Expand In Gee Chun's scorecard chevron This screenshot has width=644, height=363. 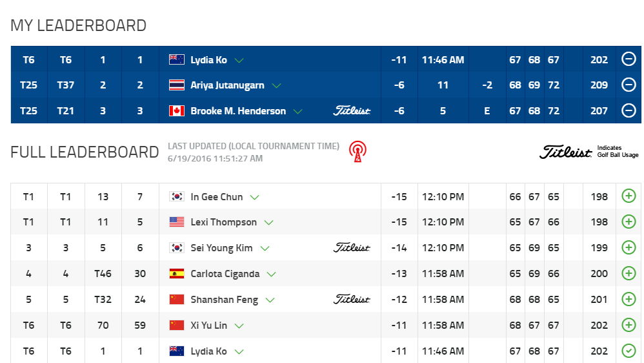pos(255,197)
